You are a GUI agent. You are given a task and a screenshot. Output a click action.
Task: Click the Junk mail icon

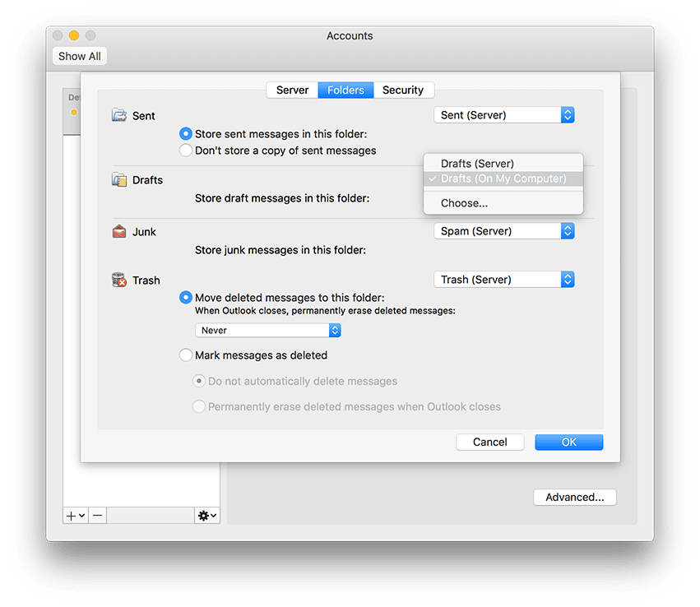tap(118, 231)
